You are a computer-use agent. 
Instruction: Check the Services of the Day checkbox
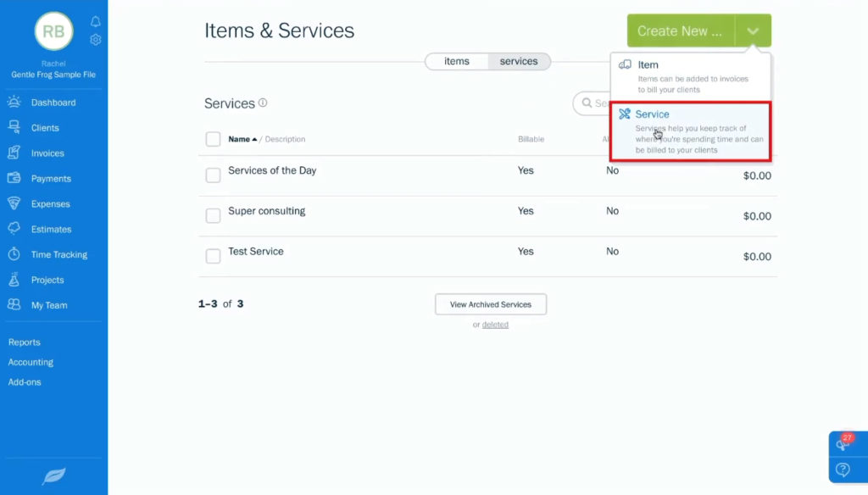coord(213,175)
